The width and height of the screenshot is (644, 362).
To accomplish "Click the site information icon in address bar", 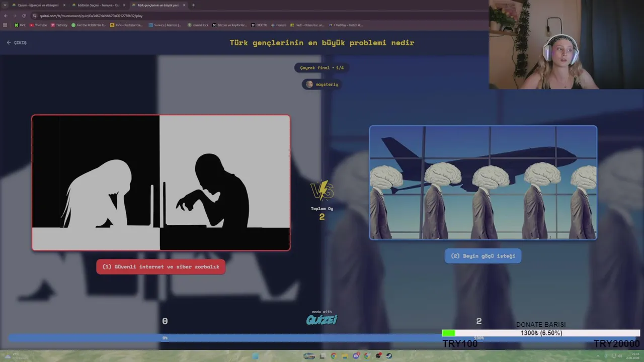I will (x=35, y=16).
